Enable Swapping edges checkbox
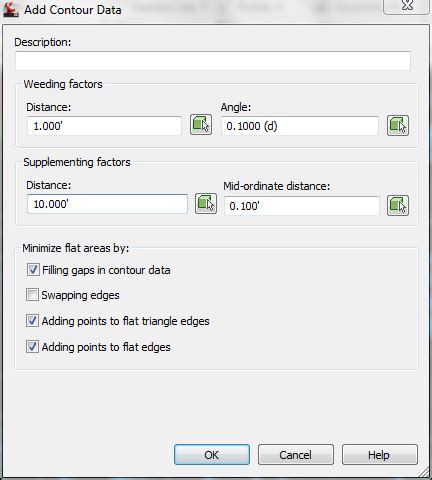 tap(32, 295)
